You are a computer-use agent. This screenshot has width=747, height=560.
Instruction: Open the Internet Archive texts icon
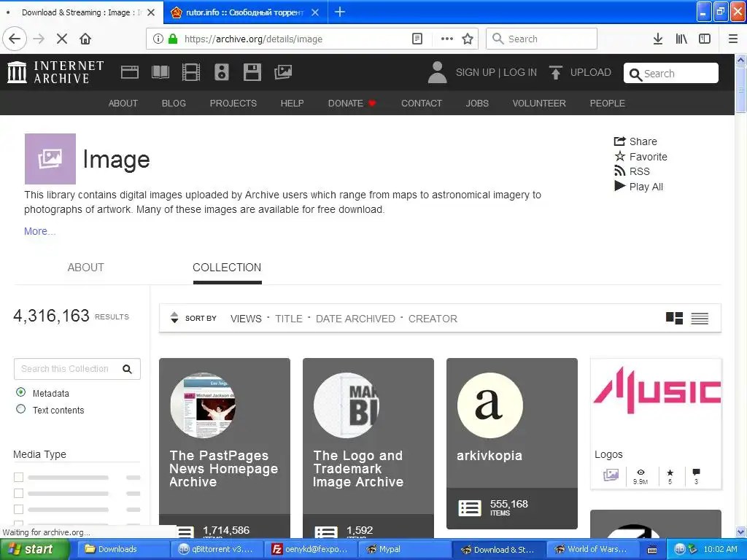coord(160,72)
